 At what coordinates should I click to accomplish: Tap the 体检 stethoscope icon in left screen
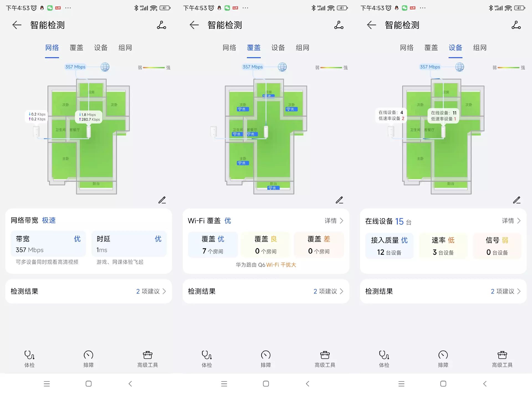pos(29,355)
